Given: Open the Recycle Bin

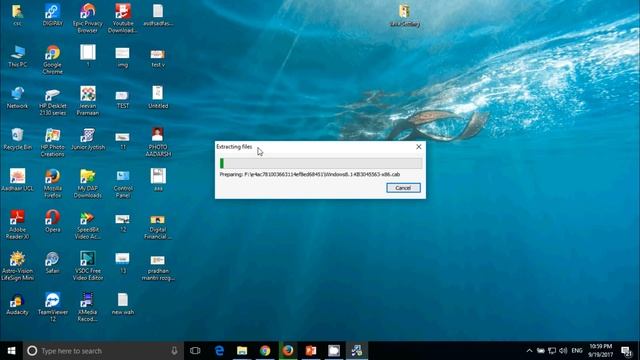Looking at the screenshot, I should tap(18, 139).
